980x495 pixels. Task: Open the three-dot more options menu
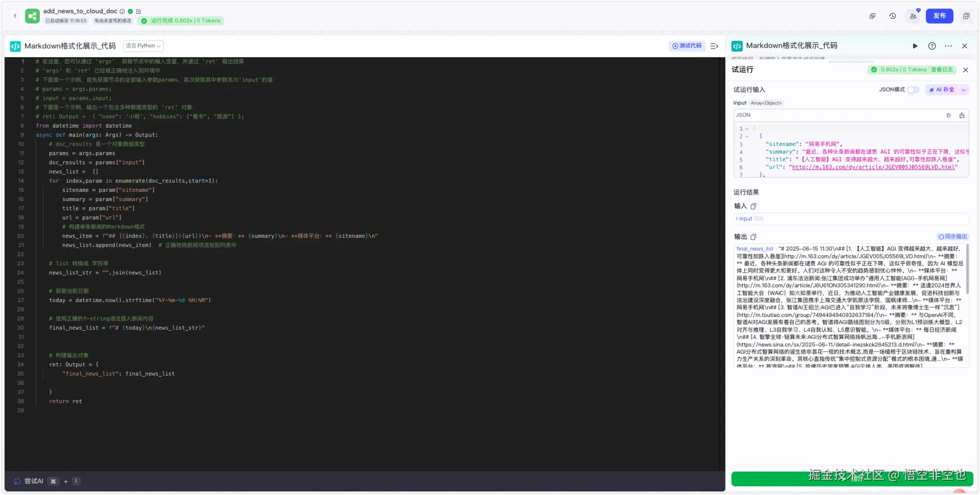948,46
